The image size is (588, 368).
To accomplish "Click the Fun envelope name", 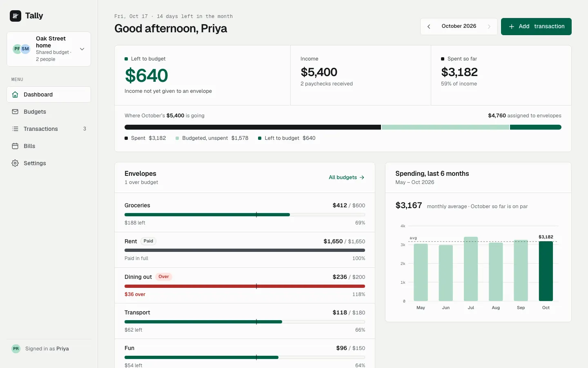I will click(129, 348).
